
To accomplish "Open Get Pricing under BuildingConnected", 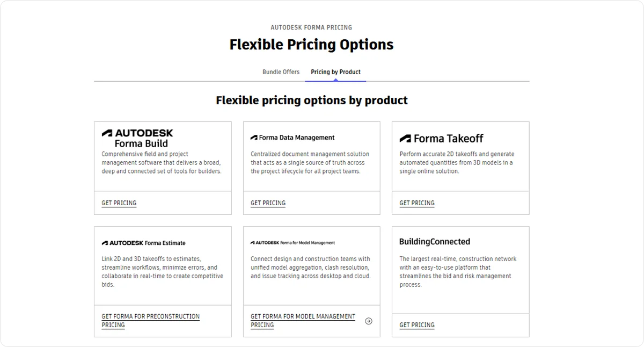I will (x=417, y=324).
